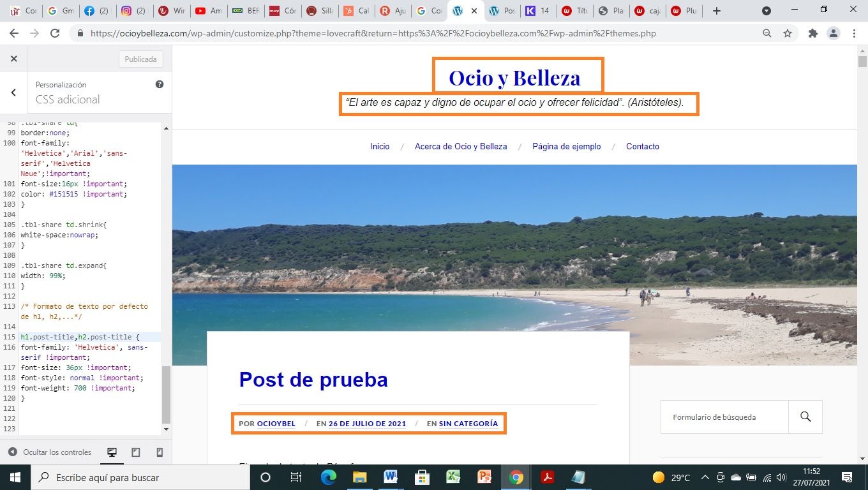The width and height of the screenshot is (868, 490).
Task: Switch to the tab labeled Pos
Action: (502, 11)
